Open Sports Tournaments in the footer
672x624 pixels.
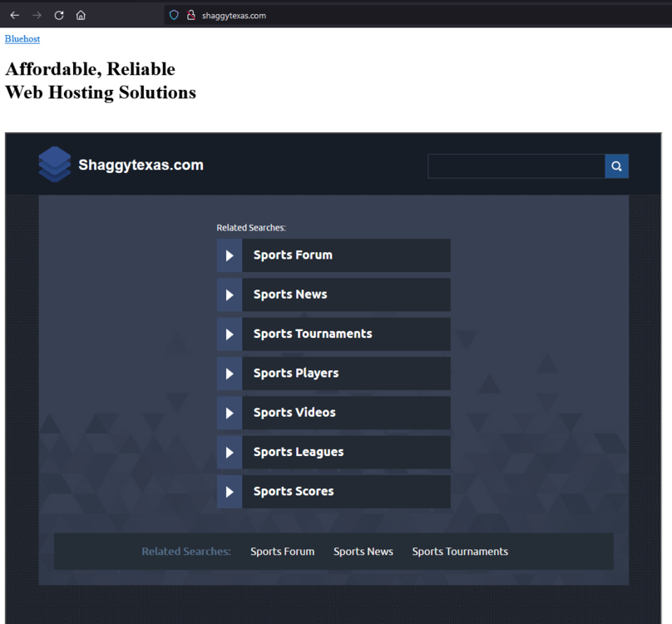pos(459,552)
